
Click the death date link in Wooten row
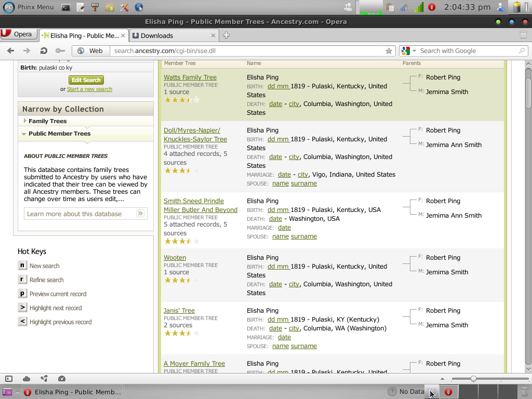pyautogui.click(x=275, y=284)
